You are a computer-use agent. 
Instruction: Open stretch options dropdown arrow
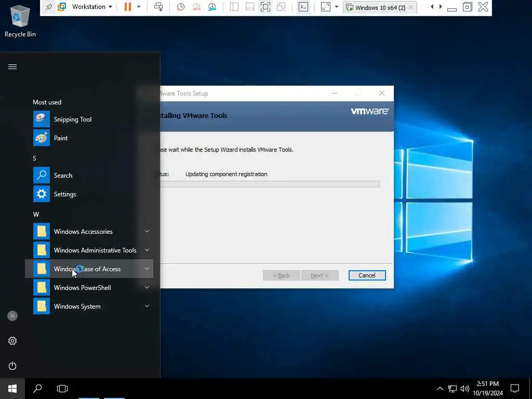tap(337, 7)
